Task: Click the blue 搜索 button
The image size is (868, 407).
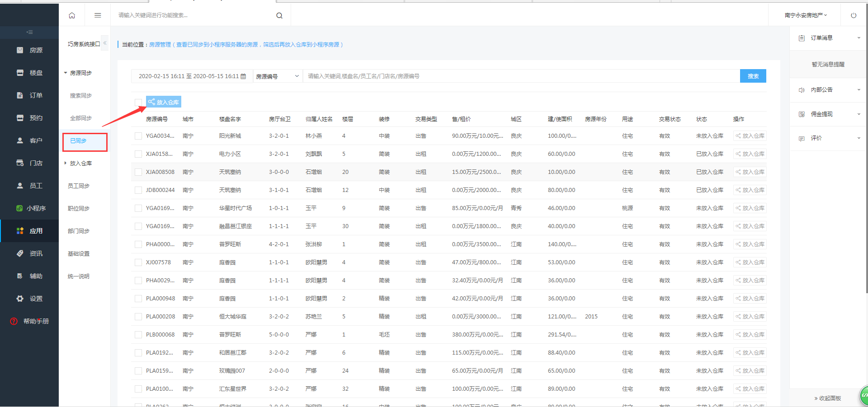Action: 753,76
